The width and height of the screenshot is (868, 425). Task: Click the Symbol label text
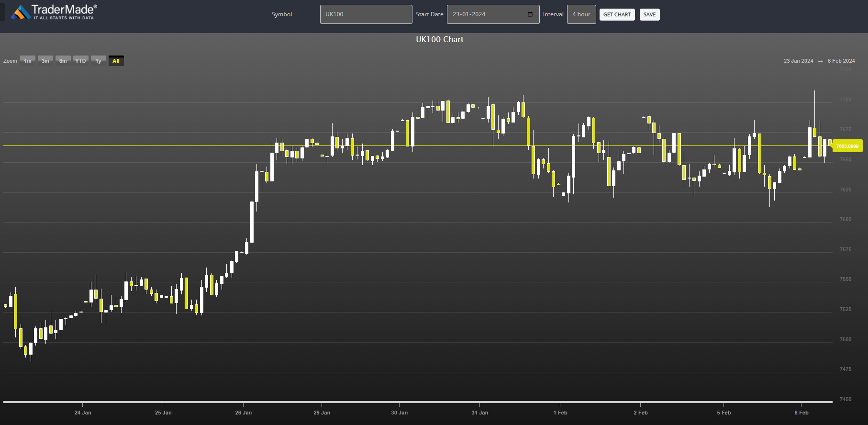(282, 14)
